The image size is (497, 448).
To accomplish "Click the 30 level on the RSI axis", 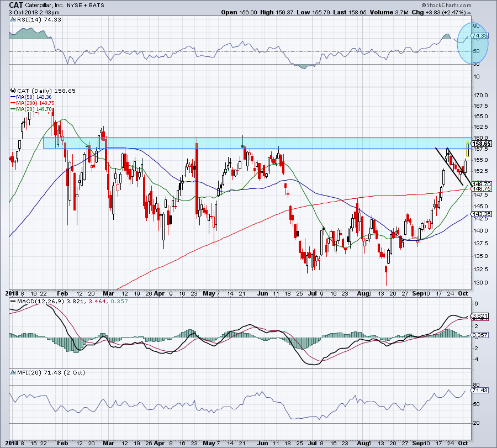I will (x=476, y=64).
